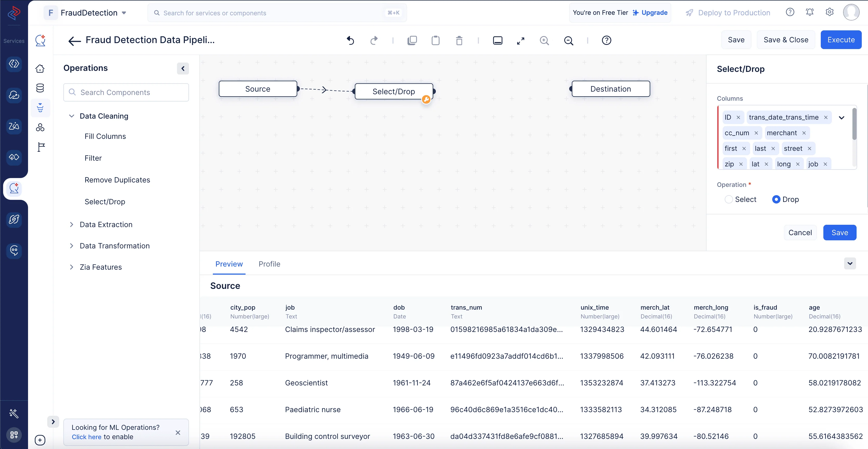The image size is (868, 449).
Task: Click the redo arrow in toolbar
Action: point(374,40)
